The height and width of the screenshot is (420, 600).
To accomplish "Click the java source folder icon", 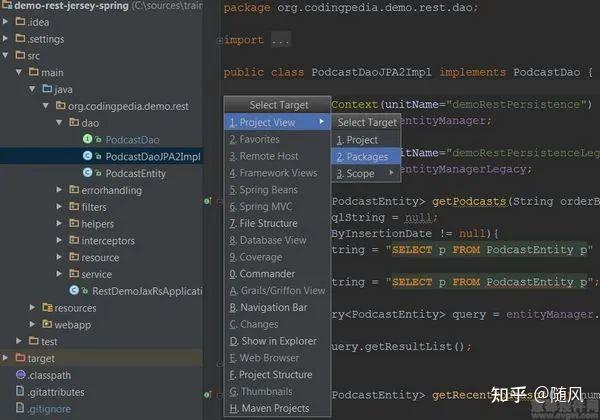I will point(47,89).
